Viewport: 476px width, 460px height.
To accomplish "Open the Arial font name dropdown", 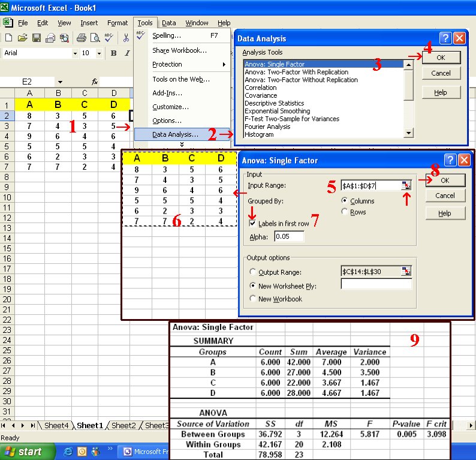I will pos(75,54).
